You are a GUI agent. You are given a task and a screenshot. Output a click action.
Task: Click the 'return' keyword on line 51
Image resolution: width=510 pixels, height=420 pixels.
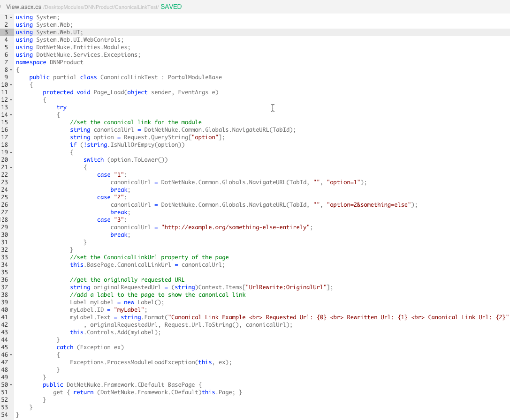click(83, 392)
